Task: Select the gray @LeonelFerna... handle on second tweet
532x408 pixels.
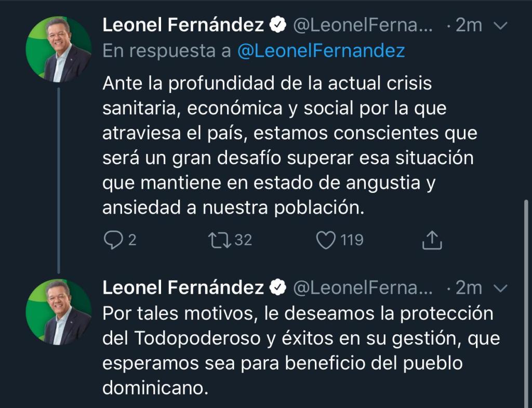Action: (x=363, y=287)
